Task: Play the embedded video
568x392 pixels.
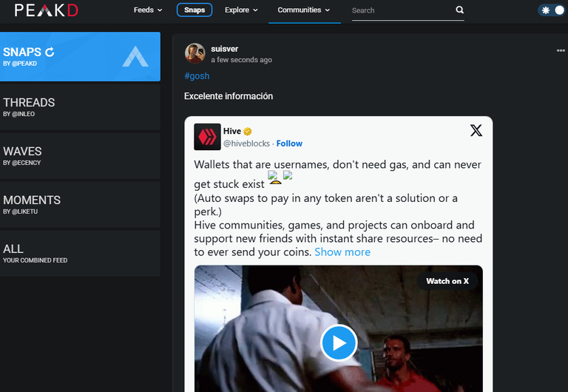Action: click(x=339, y=342)
